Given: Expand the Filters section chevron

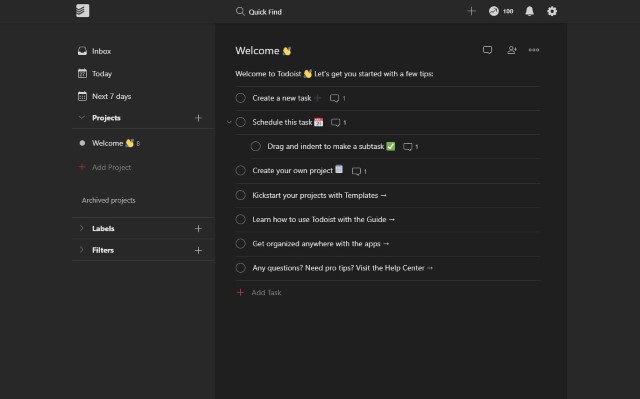Looking at the screenshot, I should (x=81, y=250).
